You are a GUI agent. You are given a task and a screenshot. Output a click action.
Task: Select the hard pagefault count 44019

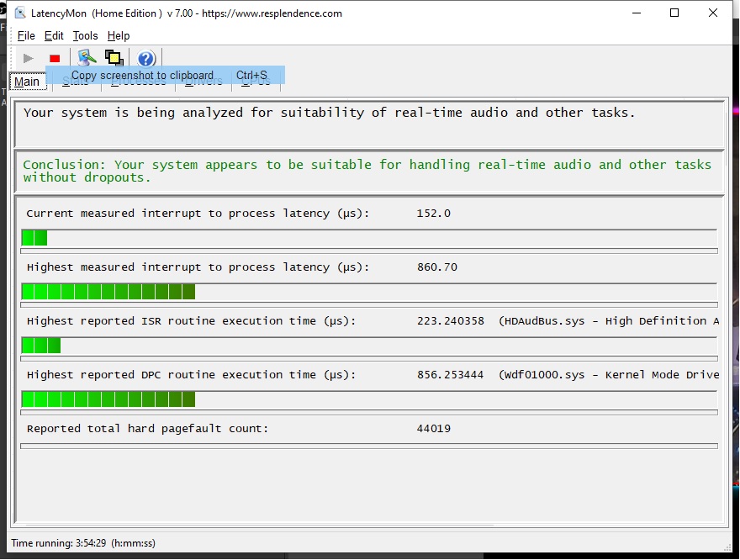(433, 428)
